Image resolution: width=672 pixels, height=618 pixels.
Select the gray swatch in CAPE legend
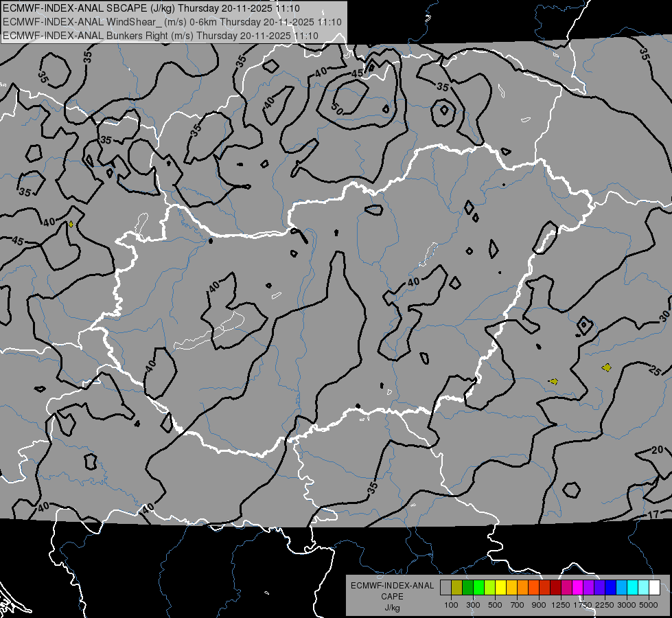coord(445,588)
